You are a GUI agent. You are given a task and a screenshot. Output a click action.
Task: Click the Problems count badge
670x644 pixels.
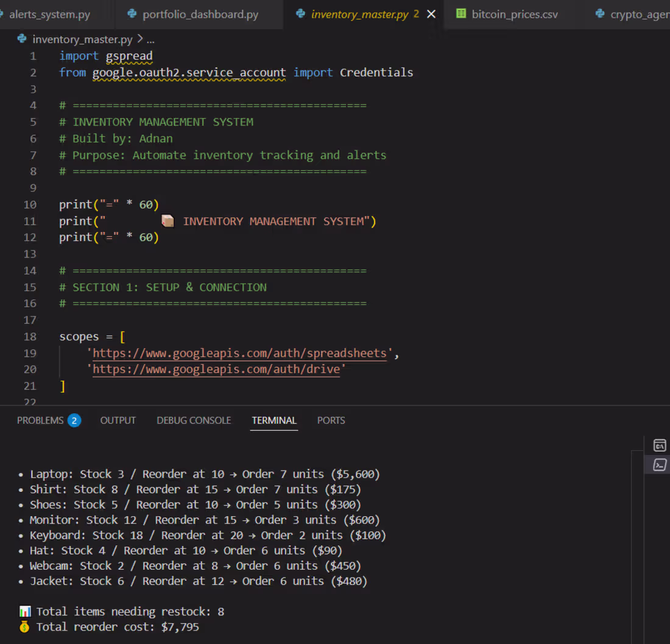74,421
